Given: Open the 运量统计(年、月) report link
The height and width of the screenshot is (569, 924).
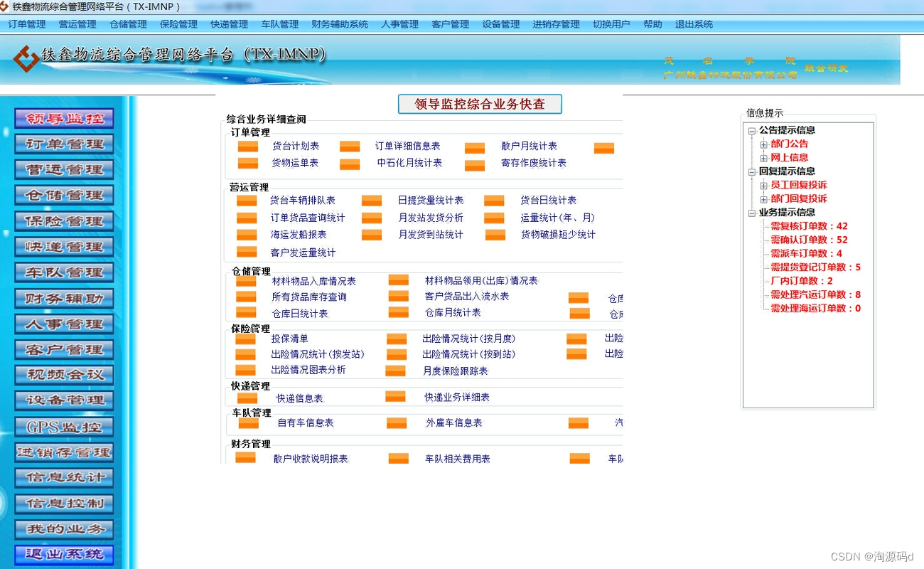Looking at the screenshot, I should click(558, 218).
